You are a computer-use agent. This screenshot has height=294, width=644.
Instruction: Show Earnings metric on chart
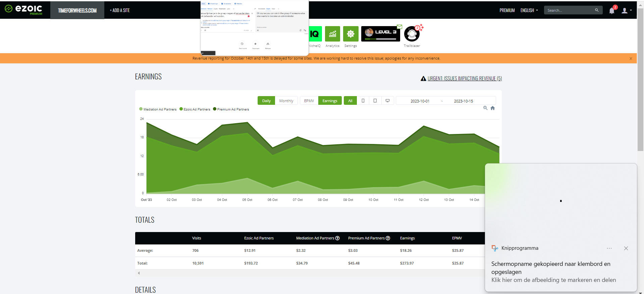(330, 100)
